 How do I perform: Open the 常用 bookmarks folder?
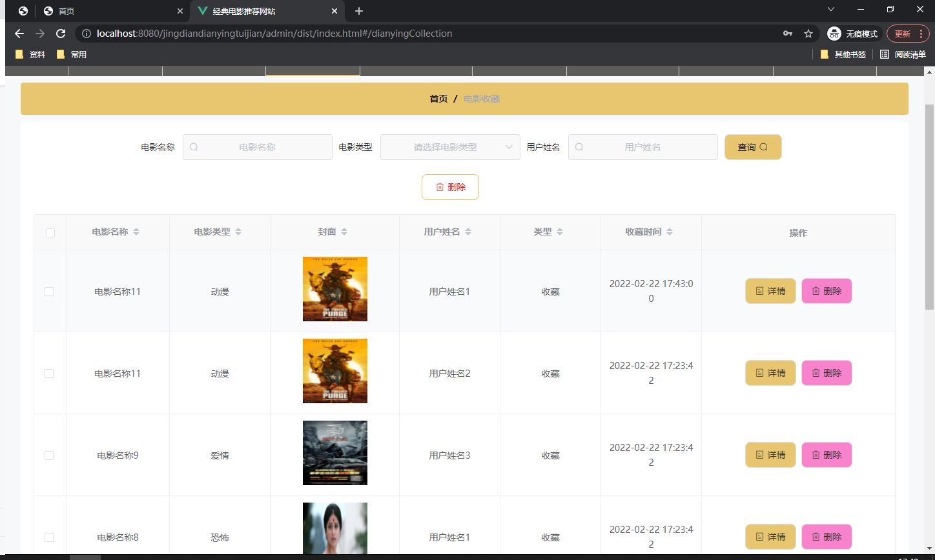point(72,55)
